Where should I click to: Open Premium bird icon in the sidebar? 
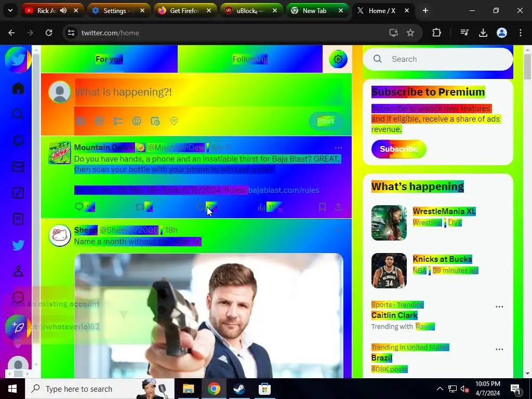[18, 245]
